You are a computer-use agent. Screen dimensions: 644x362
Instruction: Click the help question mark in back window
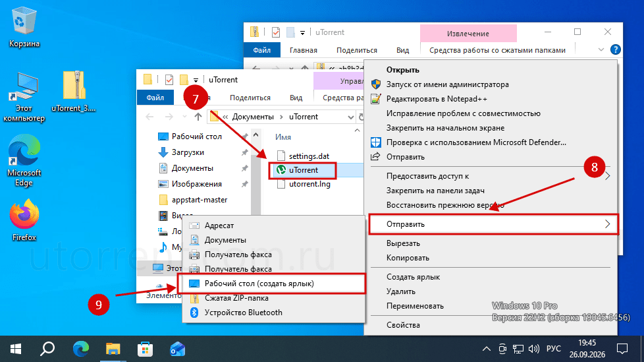point(615,49)
